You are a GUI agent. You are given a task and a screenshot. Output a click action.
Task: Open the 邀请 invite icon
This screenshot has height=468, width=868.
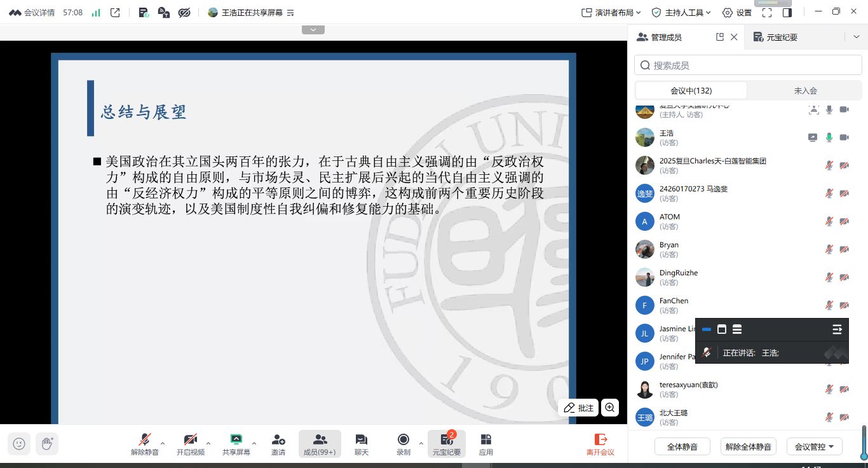pos(278,444)
